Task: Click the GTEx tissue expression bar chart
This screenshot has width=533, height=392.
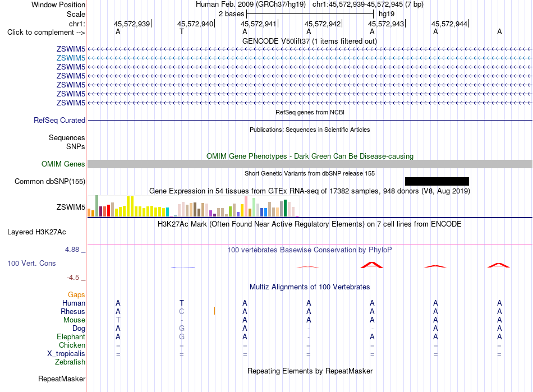Action: 193,206
